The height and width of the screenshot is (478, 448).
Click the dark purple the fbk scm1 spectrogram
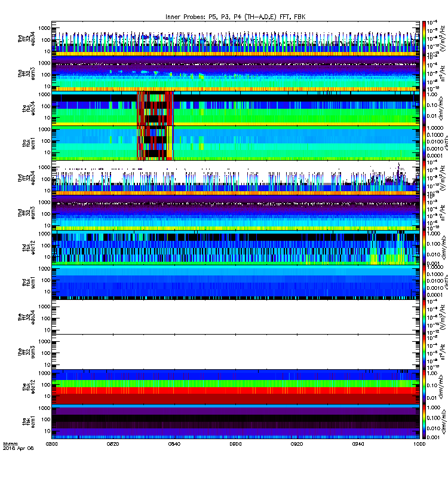[x=235, y=422]
